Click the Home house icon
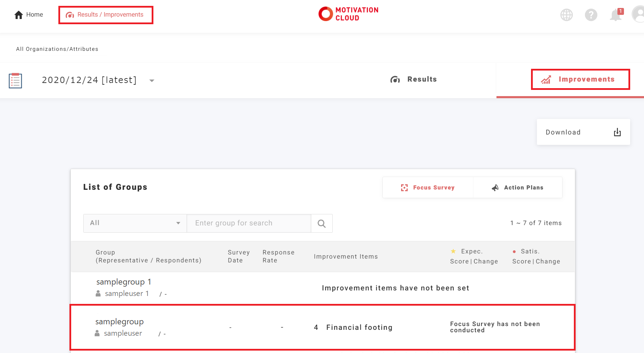Screen dimensions: 644x353 [x=19, y=15]
